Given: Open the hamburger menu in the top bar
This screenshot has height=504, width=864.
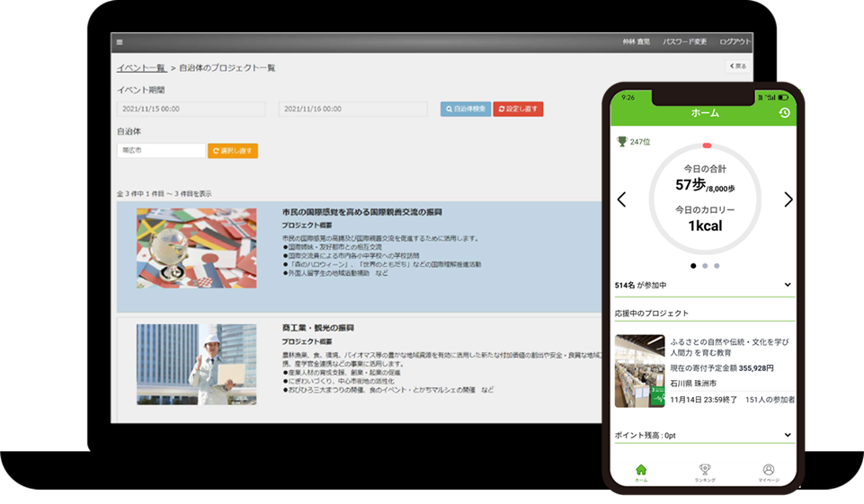Looking at the screenshot, I should (120, 42).
